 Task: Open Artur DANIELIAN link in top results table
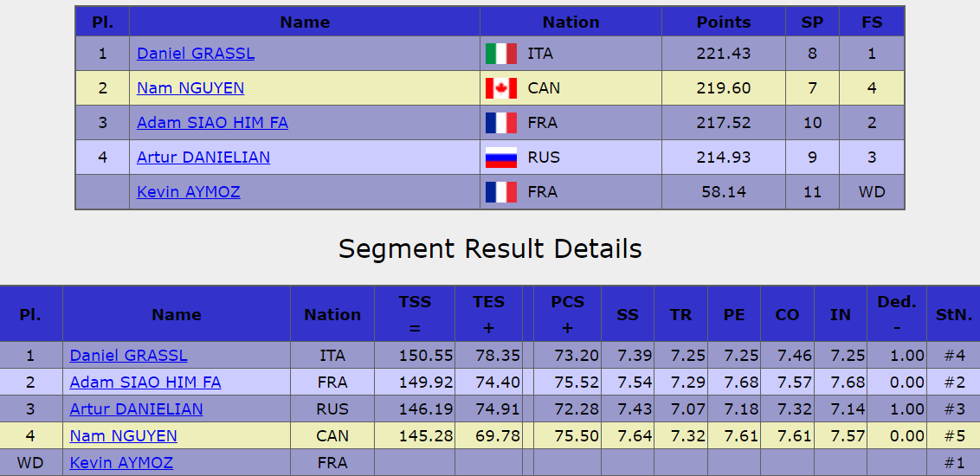coord(203,158)
